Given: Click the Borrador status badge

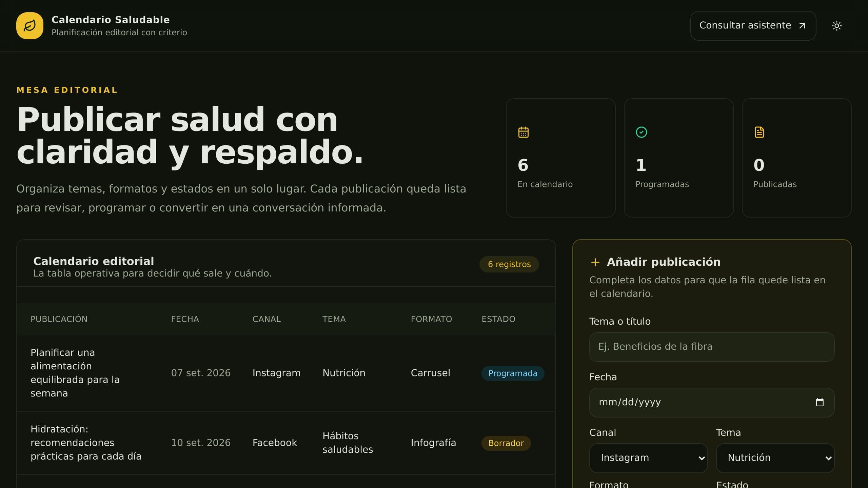Looking at the screenshot, I should pyautogui.click(x=506, y=443).
